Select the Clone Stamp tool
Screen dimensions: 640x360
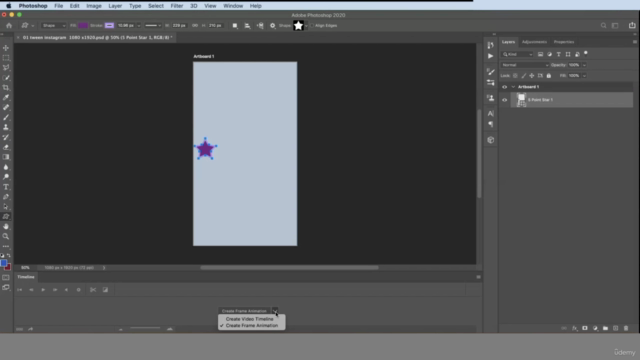tap(6, 127)
